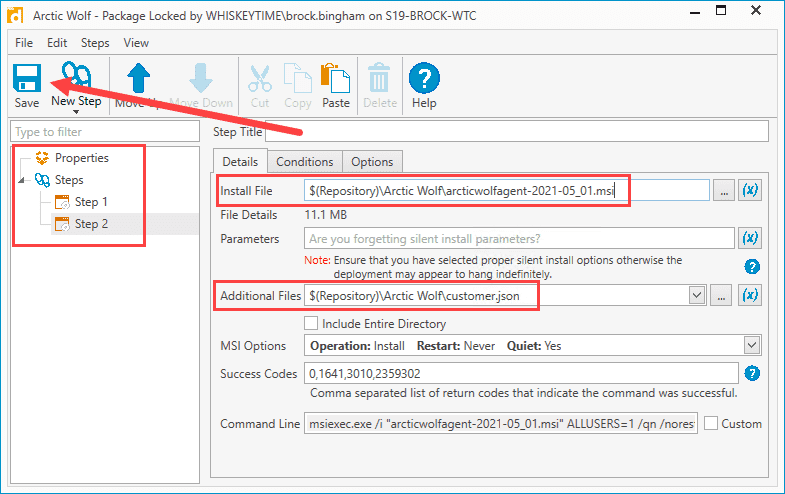This screenshot has width=785, height=494.
Task: Close the Arctic Wolf package window
Action: [756, 11]
